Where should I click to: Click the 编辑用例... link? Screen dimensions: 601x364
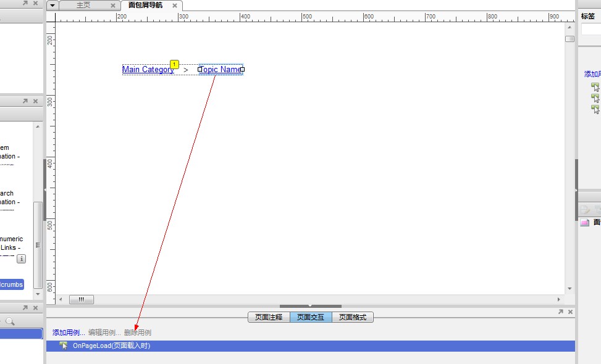104,333
